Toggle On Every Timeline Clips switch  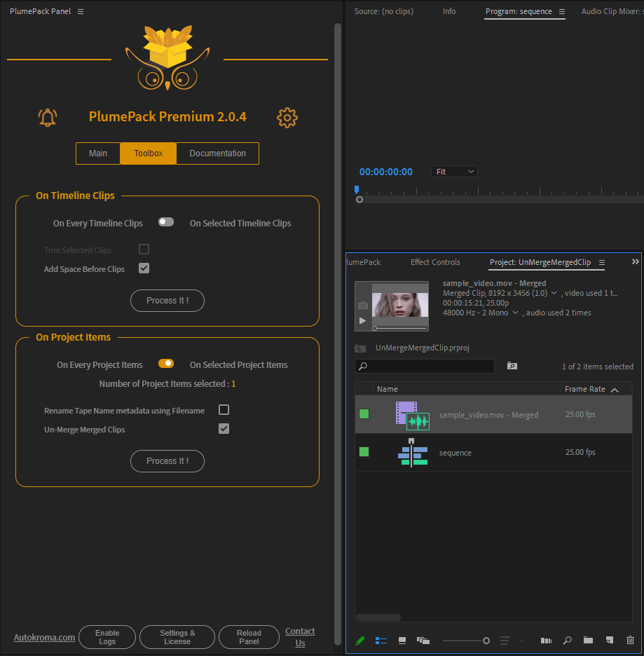coord(166,221)
